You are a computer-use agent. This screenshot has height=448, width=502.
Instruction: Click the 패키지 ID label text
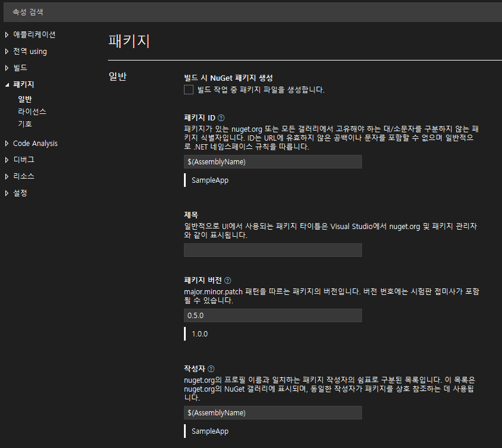point(200,118)
